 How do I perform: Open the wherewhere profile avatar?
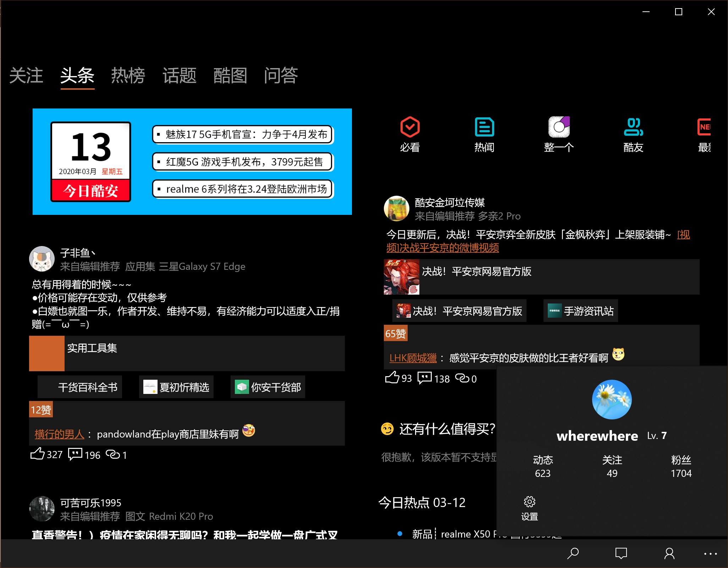612,400
